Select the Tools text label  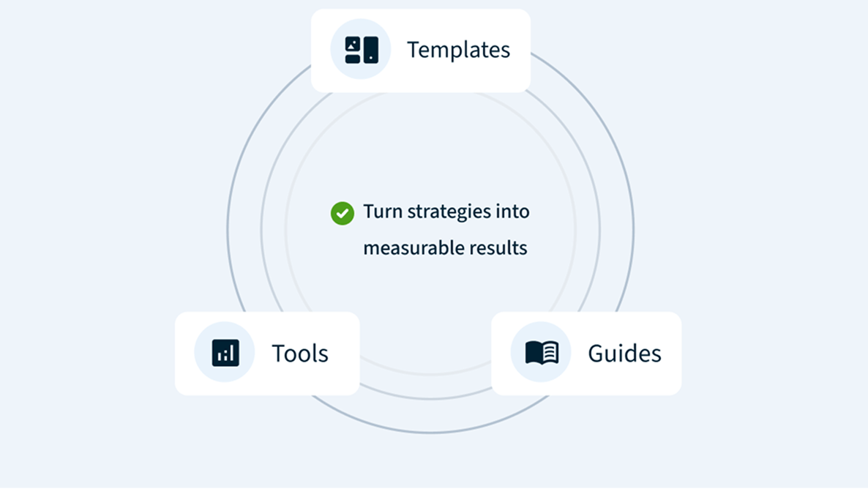click(300, 354)
